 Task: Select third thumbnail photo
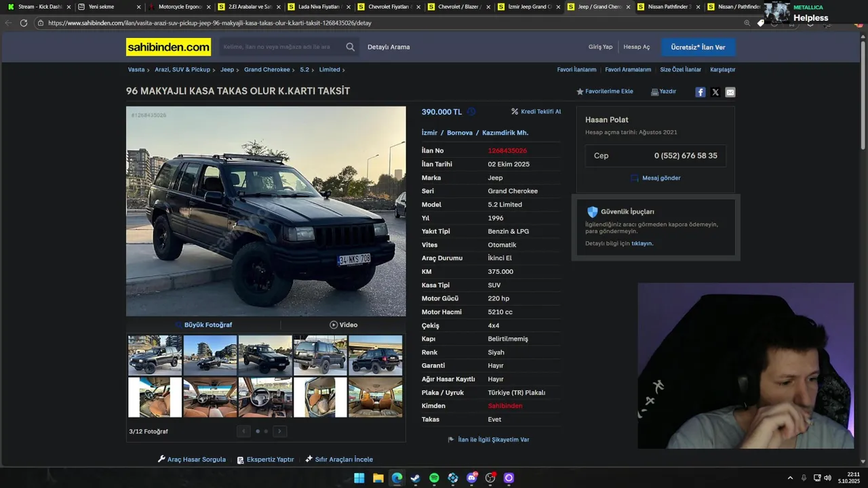(265, 355)
